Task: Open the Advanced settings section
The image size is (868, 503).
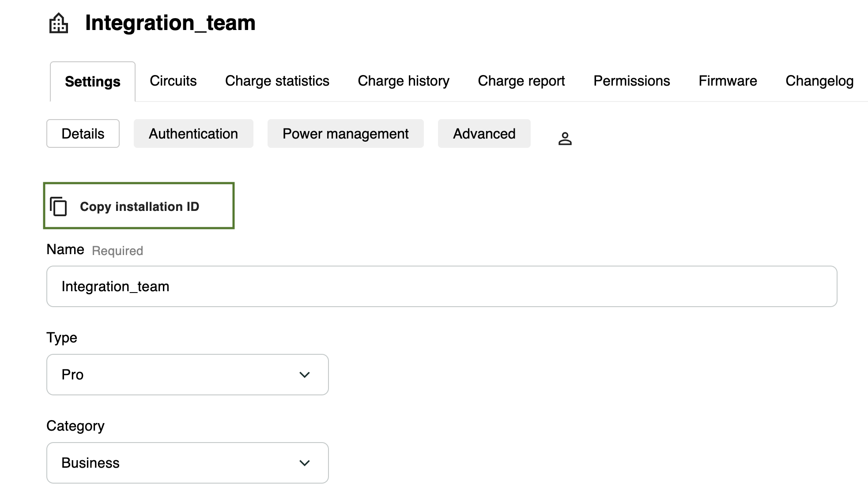Action: (x=484, y=134)
